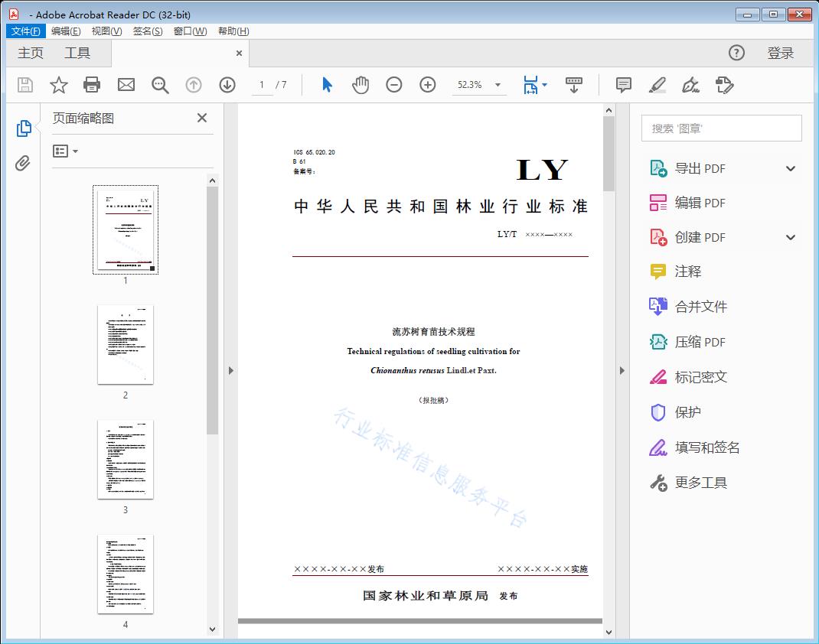The width and height of the screenshot is (819, 644).
Task: Go to next page arrow
Action: pos(227,85)
